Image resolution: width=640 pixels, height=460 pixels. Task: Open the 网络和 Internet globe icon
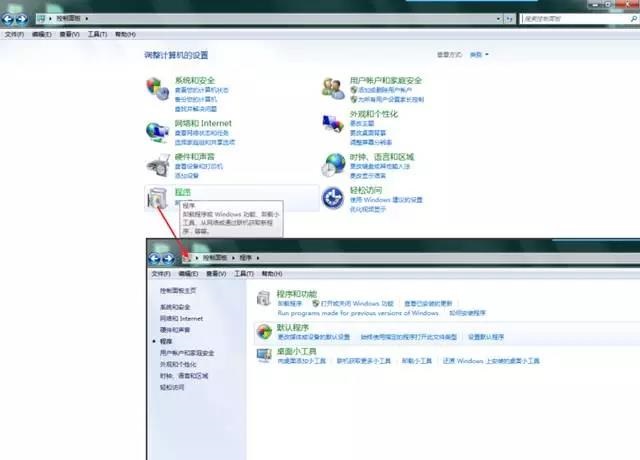[x=158, y=132]
